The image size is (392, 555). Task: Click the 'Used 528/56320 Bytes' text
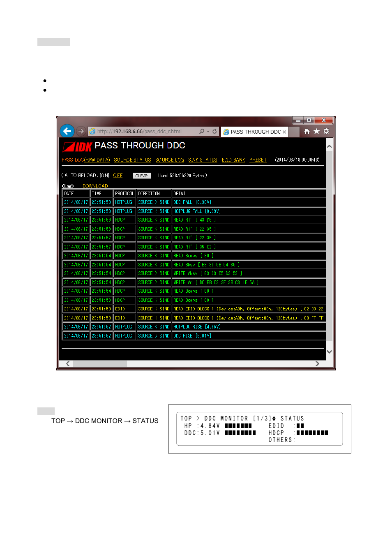click(182, 176)
